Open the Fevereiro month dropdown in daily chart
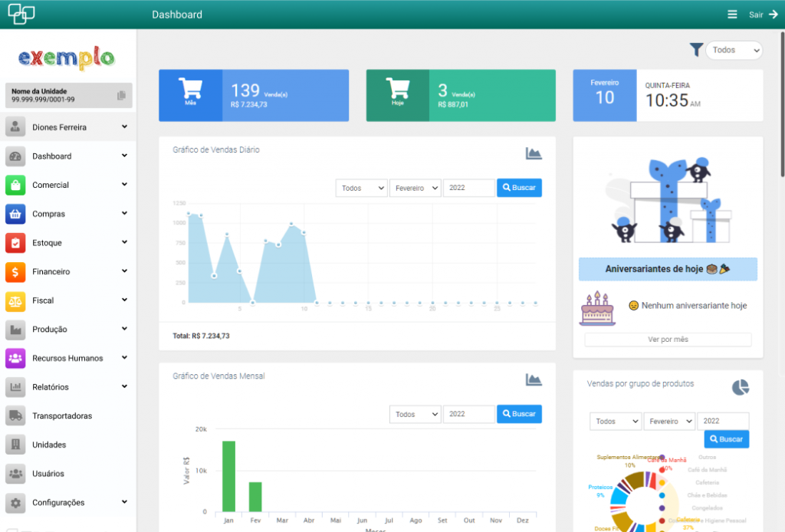Image resolution: width=785 pixels, height=532 pixels. (x=415, y=188)
